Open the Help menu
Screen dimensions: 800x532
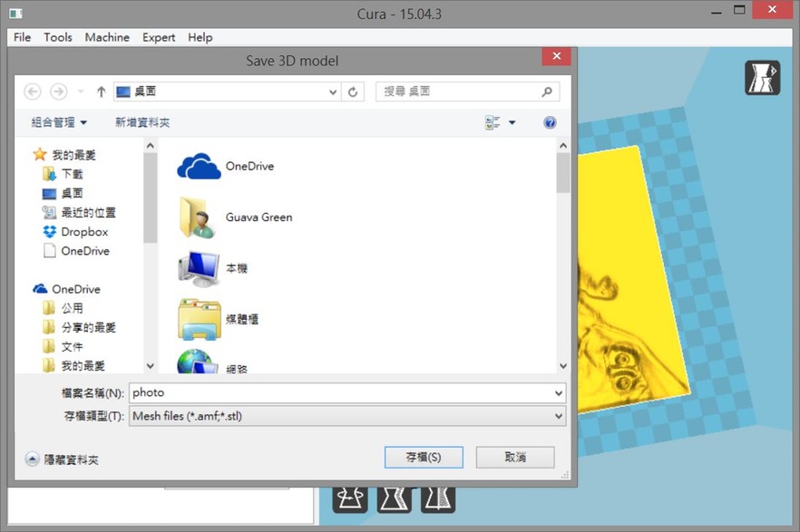[x=200, y=38]
